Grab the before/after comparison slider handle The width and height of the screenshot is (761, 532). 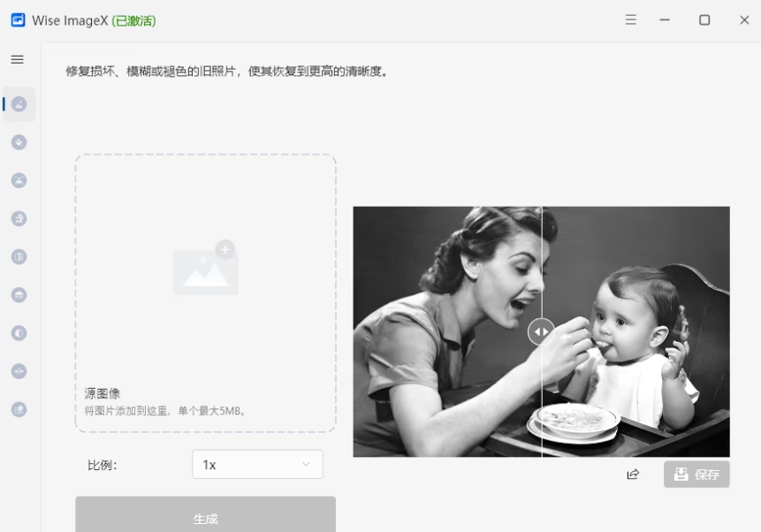tap(541, 332)
